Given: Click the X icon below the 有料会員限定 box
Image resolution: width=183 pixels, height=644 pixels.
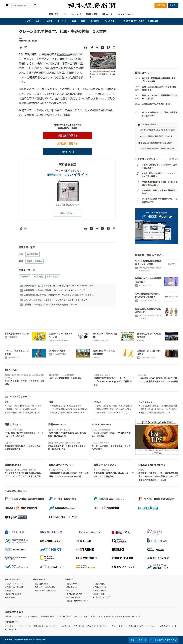Looking at the screenshot, I should coord(102,229).
